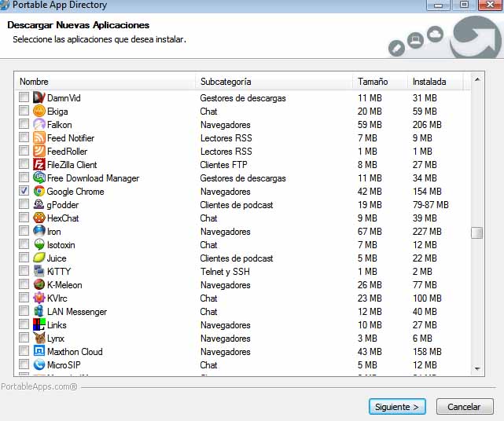
Task: Click the DamnVid app icon
Action: click(39, 97)
